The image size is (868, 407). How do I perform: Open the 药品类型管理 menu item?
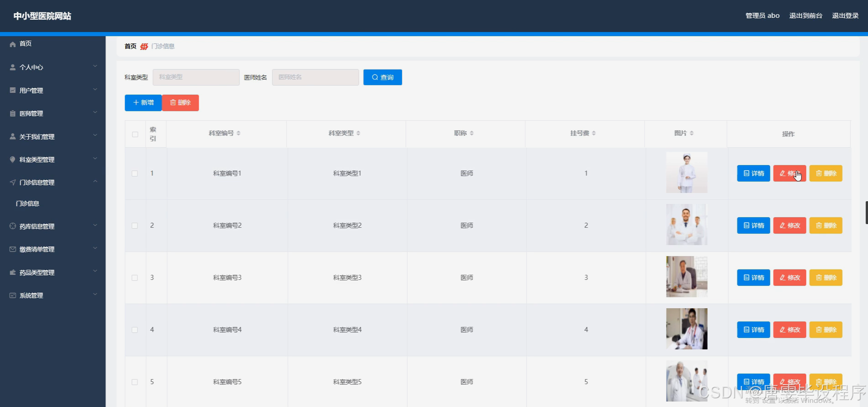(x=53, y=273)
